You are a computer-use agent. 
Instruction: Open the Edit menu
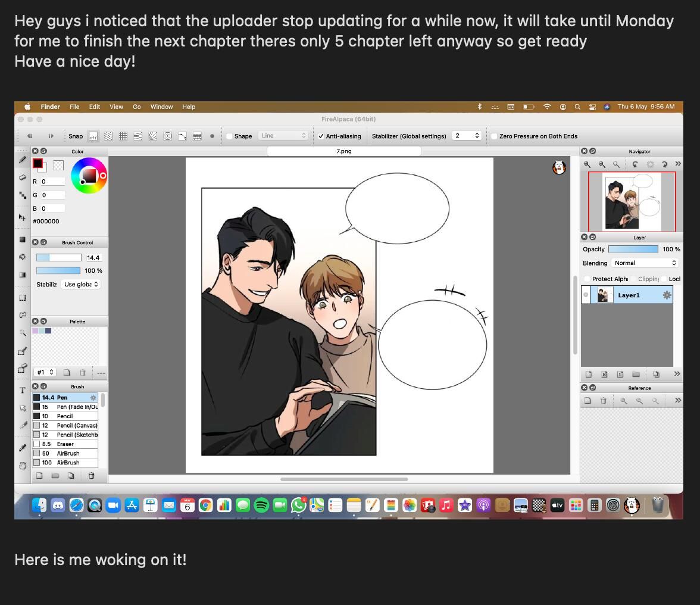tap(95, 107)
